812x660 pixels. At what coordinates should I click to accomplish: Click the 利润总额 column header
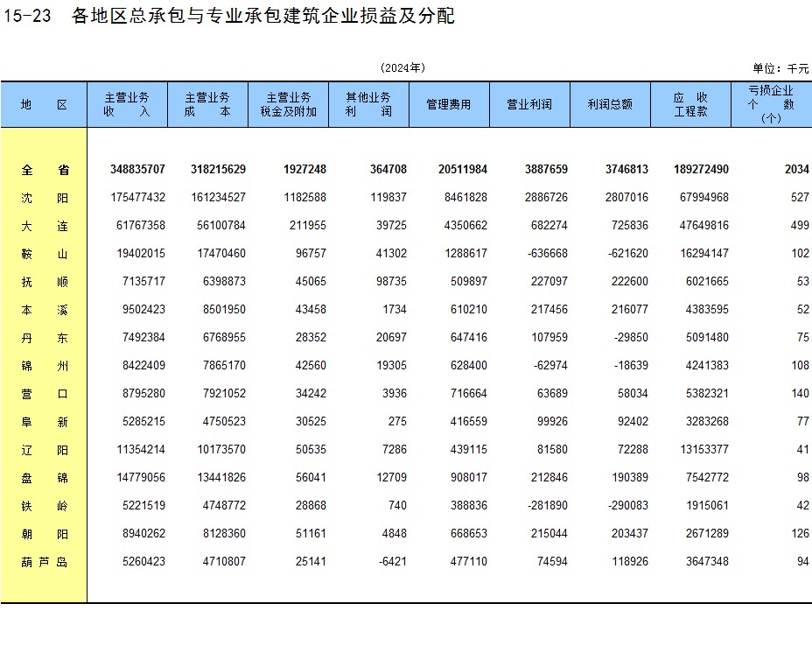610,104
